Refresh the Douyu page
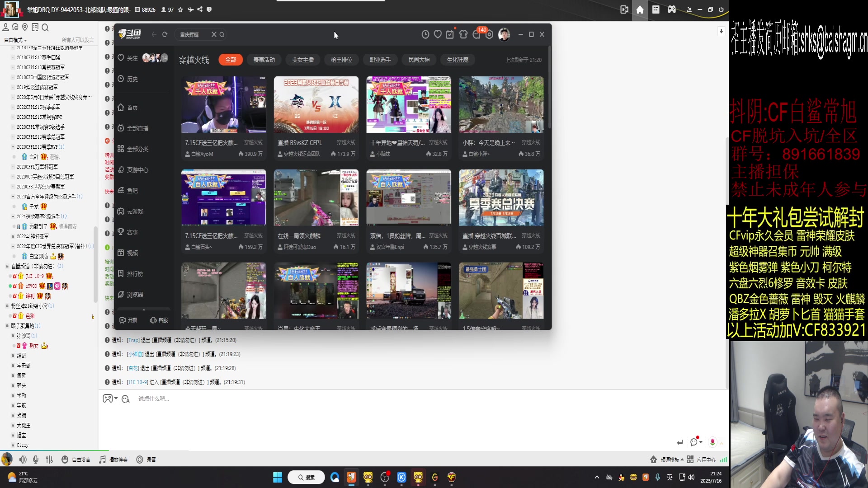The image size is (868, 488). [x=165, y=34]
